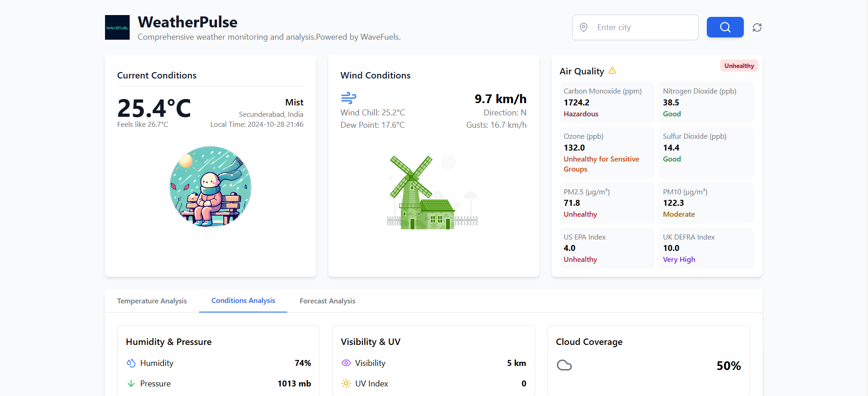868x396 pixels.
Task: Click the cloud icon in Cloud Coverage
Action: (x=564, y=365)
